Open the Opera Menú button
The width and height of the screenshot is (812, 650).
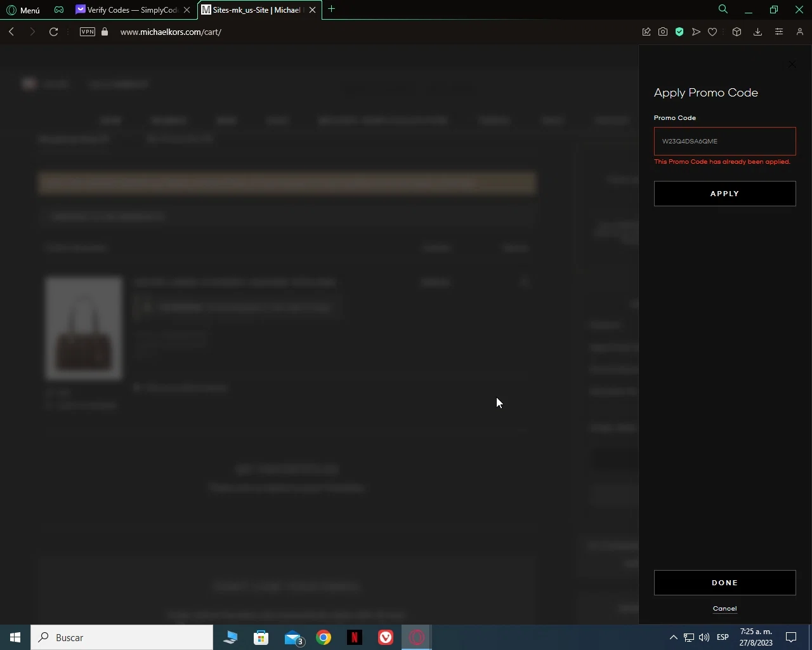tap(23, 10)
